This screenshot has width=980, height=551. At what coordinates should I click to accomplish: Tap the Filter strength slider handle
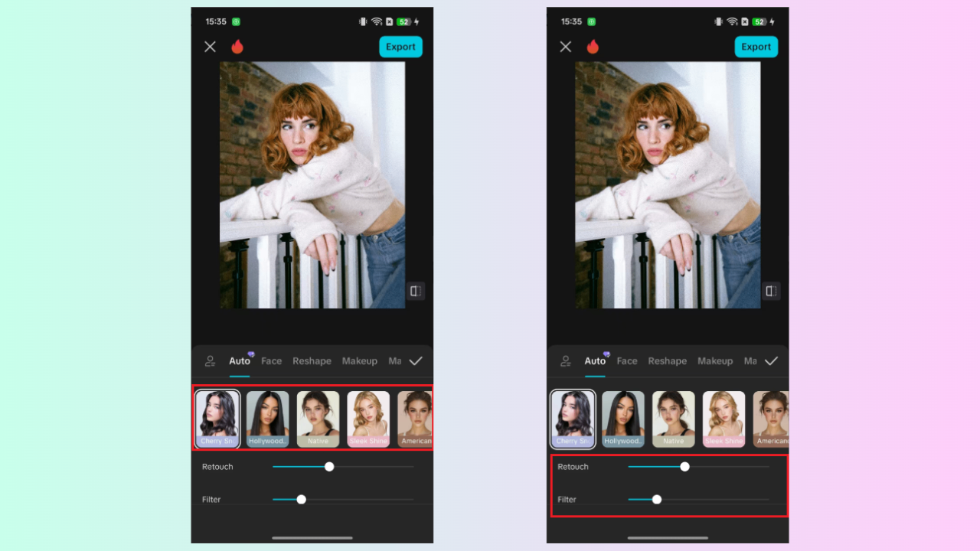point(300,499)
